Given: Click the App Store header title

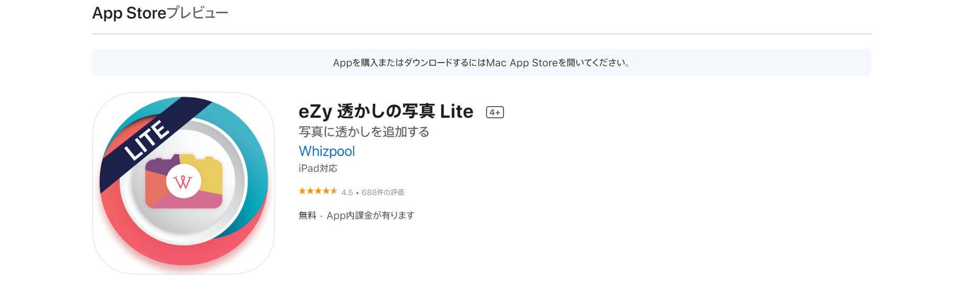Looking at the screenshot, I should [x=129, y=13].
